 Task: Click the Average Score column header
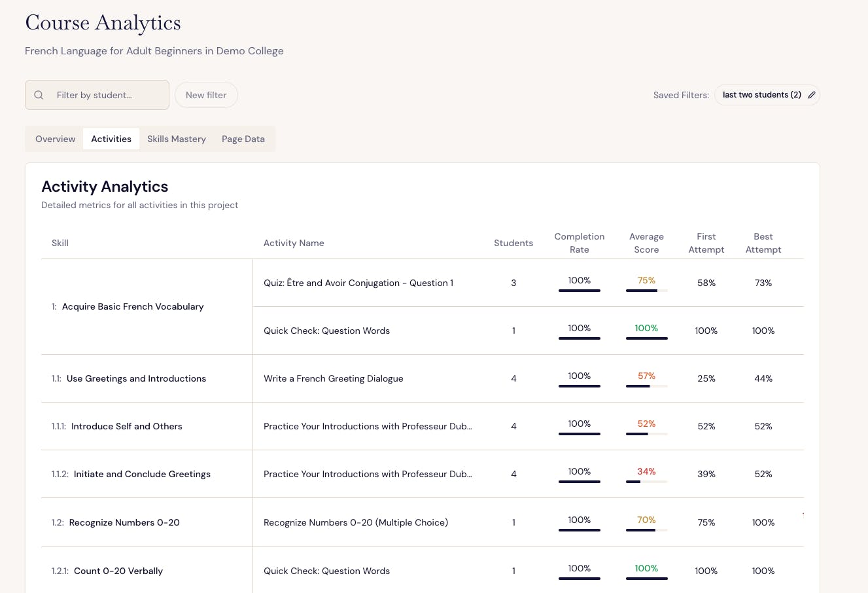point(646,243)
